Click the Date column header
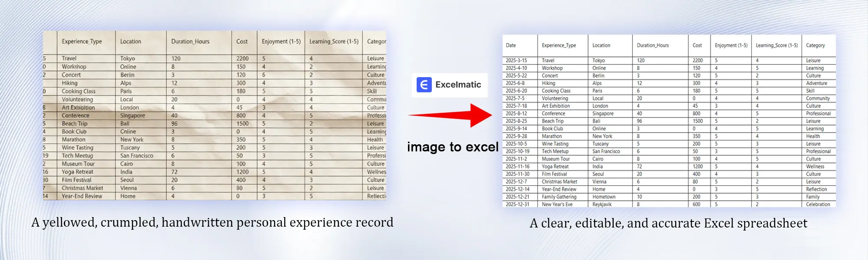Viewport: 868px width, 260px height. click(511, 45)
